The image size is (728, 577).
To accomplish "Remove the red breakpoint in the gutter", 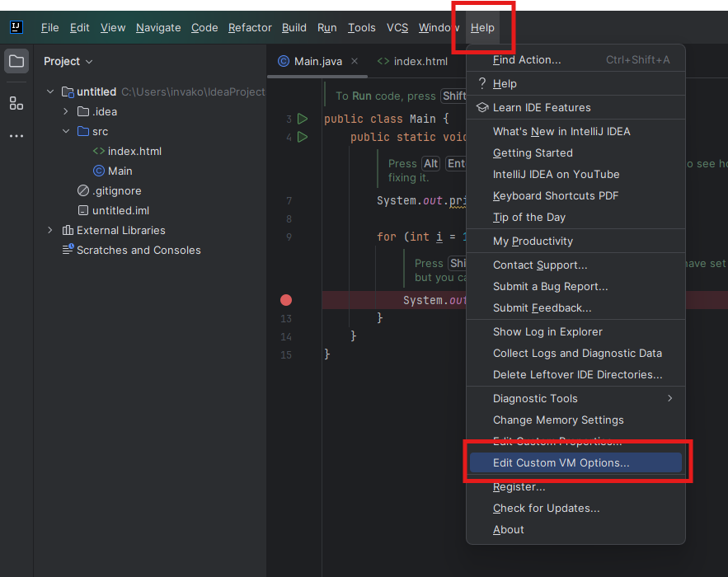I will pos(286,300).
